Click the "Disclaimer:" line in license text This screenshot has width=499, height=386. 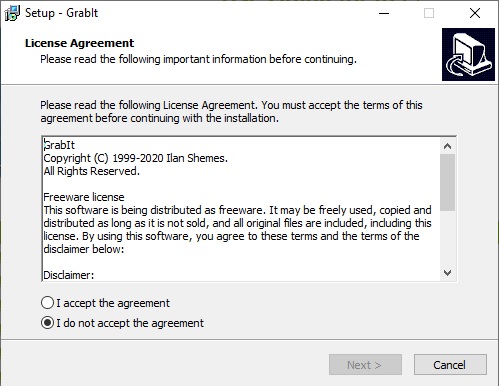click(69, 275)
